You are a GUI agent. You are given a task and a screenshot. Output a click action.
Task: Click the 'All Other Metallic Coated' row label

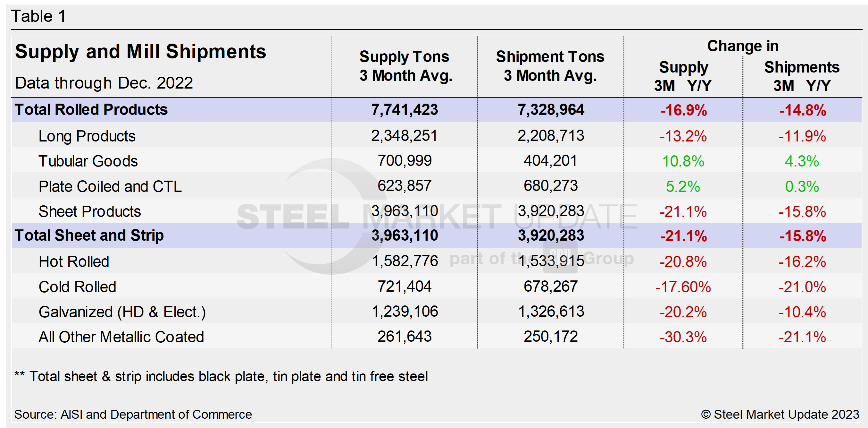click(x=121, y=337)
